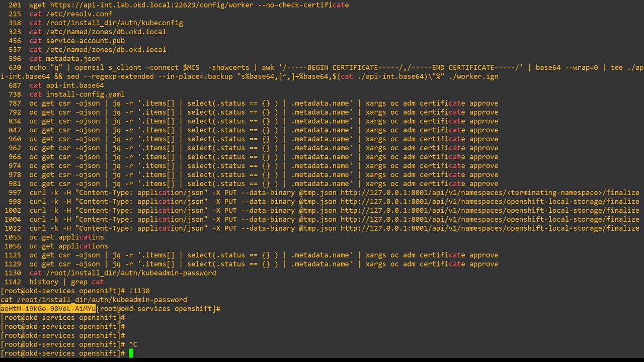The height and width of the screenshot is (362, 644).
Task: Click the worker.ign filename on the wrapped line
Action: pyautogui.click(x=473, y=76)
